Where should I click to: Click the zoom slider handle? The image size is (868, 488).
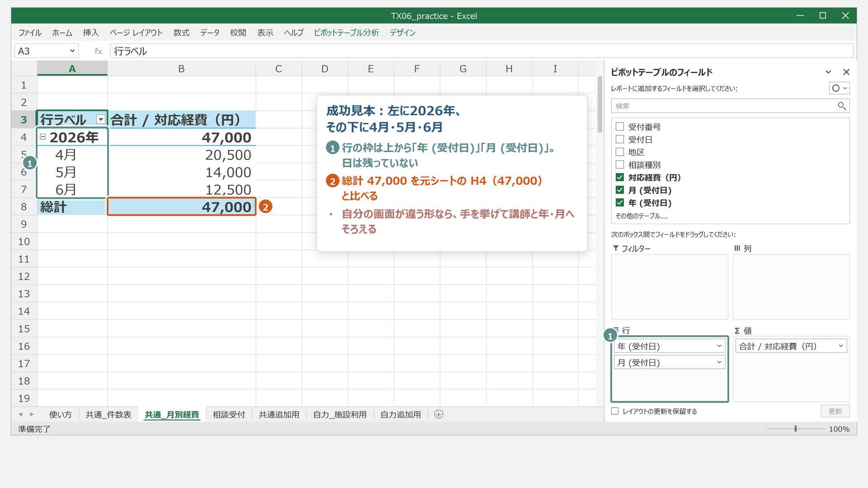click(x=796, y=429)
